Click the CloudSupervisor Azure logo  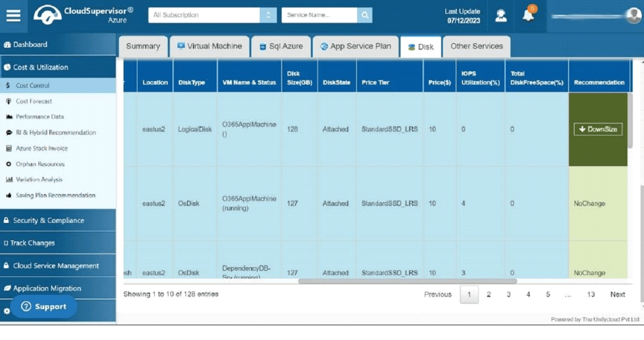pyautogui.click(x=83, y=15)
